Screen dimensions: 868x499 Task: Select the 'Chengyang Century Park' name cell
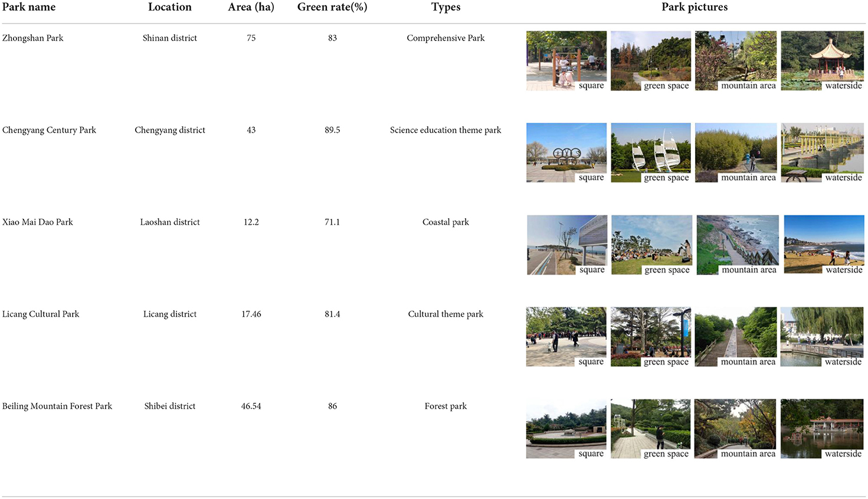coord(49,130)
